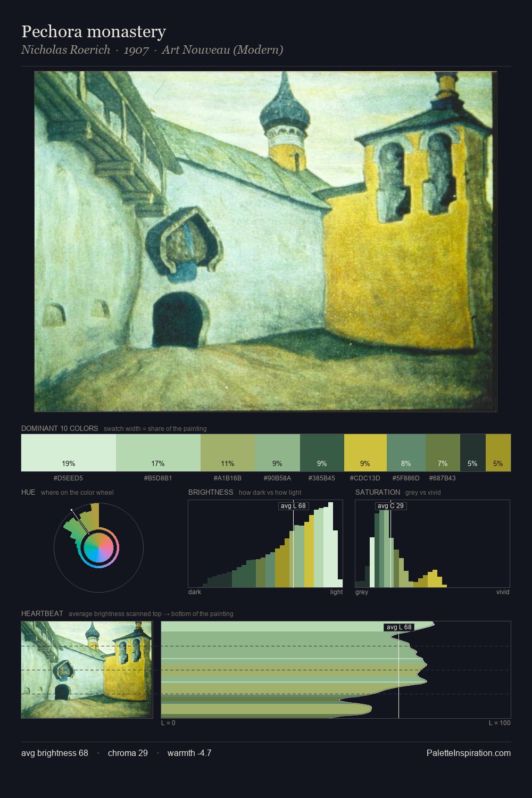This screenshot has height=798, width=532.
Task: Click the hex code #385B45 label
Action: point(322,478)
